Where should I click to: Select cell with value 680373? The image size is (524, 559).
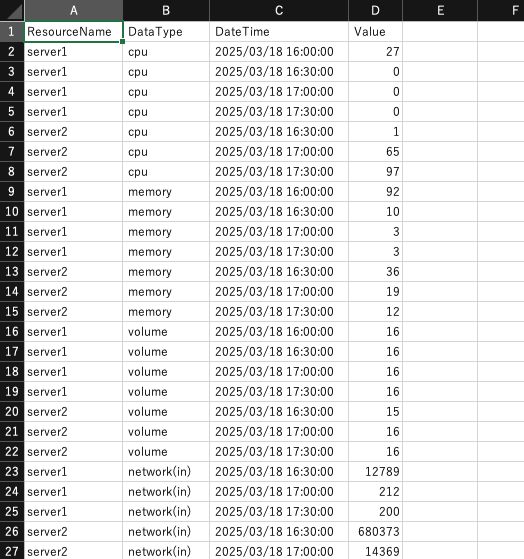pos(375,532)
